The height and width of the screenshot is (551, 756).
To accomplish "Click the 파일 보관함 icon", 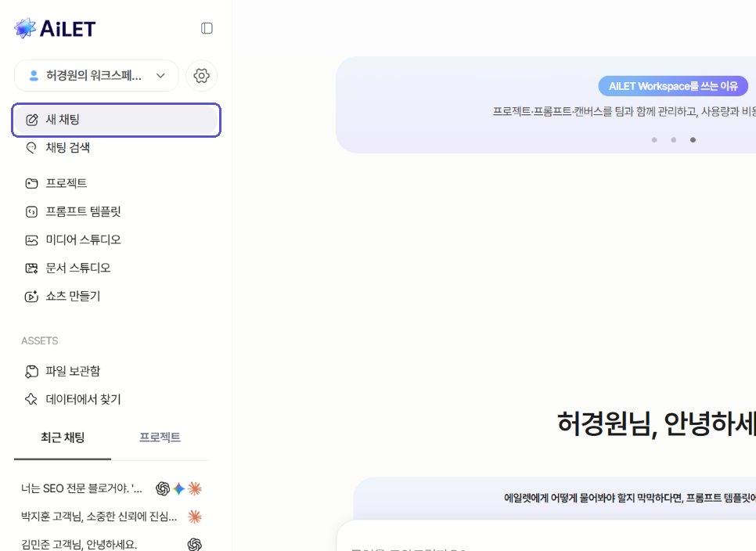I will click(31, 371).
